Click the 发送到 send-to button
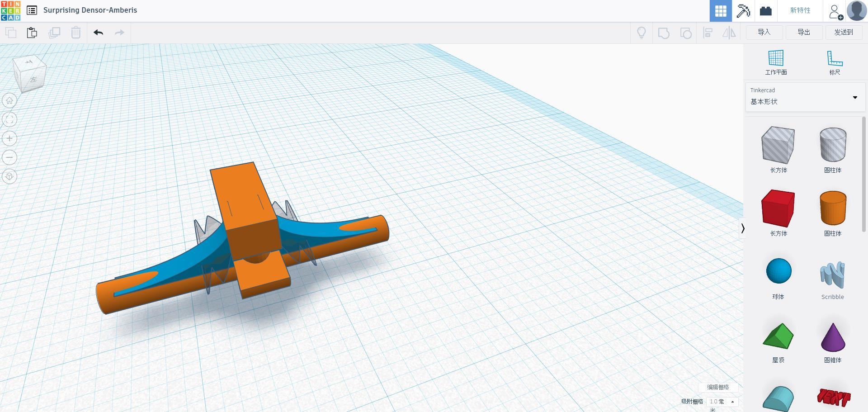Viewport: 868px width, 412px height. click(844, 32)
